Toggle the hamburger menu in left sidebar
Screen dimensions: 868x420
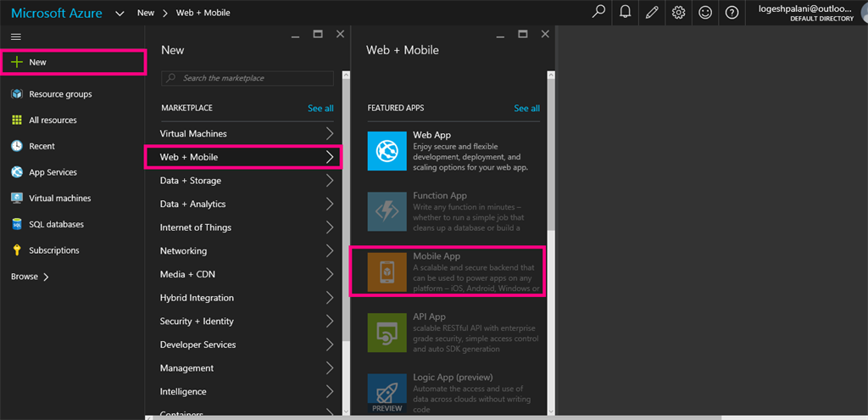[16, 36]
